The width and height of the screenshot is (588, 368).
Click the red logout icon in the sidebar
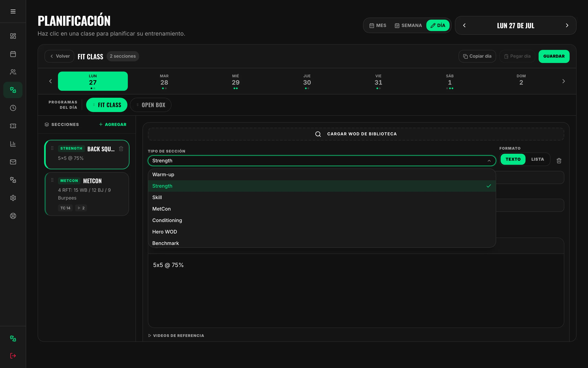[13, 356]
